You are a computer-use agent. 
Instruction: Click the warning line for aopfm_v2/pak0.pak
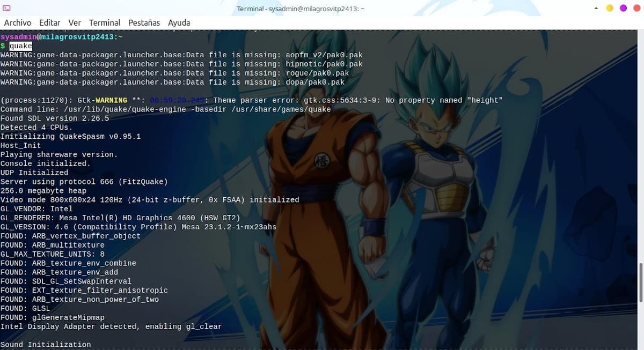pyautogui.click(x=181, y=55)
